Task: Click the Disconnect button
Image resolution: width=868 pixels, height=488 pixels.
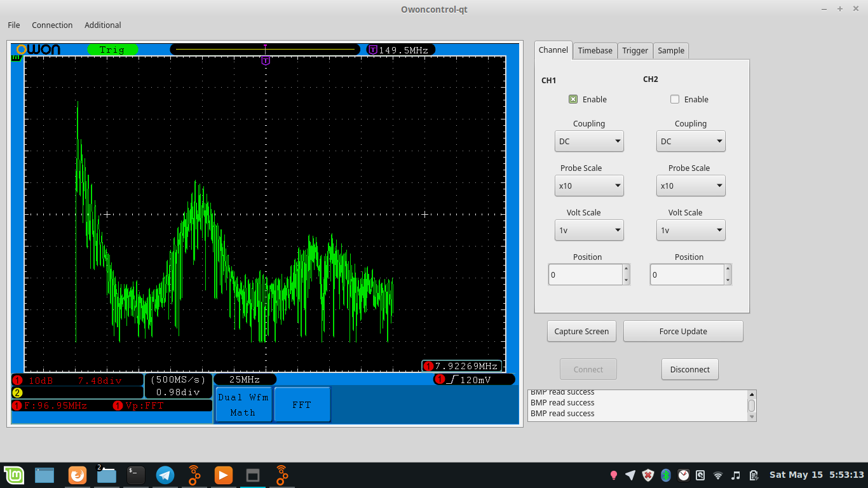Action: (689, 369)
